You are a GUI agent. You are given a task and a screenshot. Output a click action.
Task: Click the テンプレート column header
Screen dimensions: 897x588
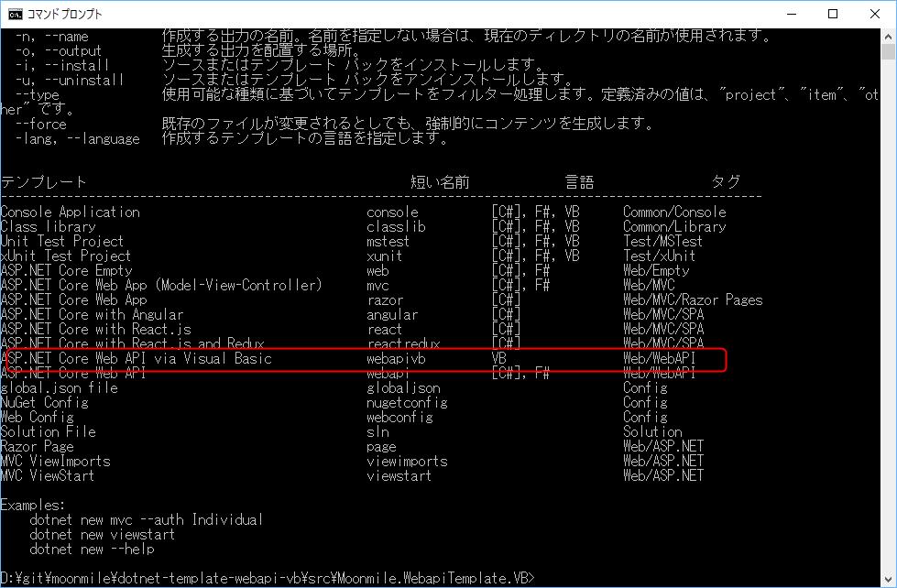click(44, 182)
